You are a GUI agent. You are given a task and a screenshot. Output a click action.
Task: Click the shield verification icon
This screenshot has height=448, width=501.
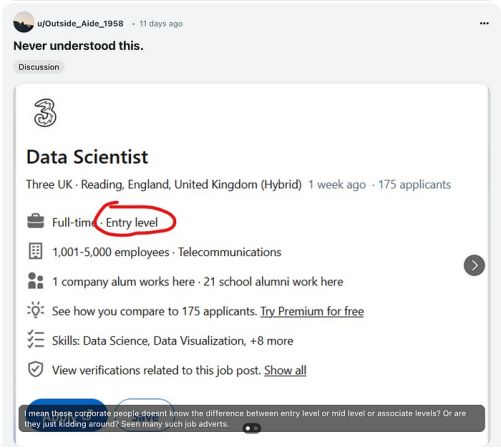click(x=35, y=369)
